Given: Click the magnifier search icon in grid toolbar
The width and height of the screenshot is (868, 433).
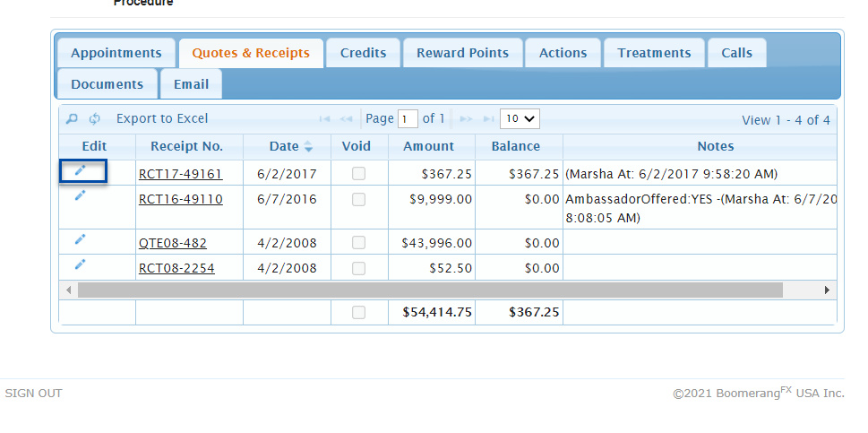Looking at the screenshot, I should tap(73, 119).
